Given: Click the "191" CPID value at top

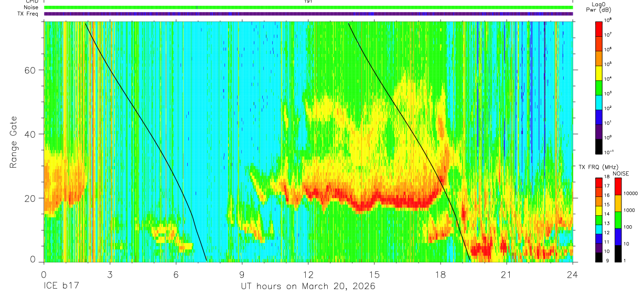Looking at the screenshot, I should [308, 2].
